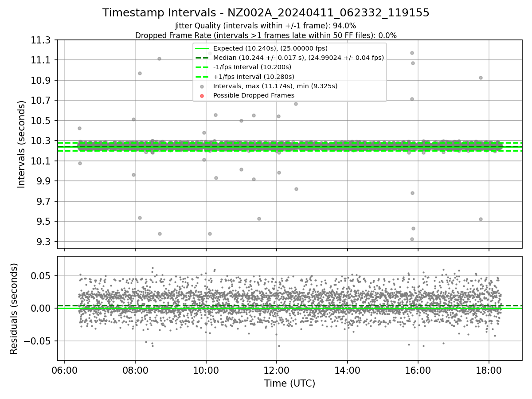532x399 pixels.
Task: Click the Residuals (seconds) y-axis label
Action: [14, 309]
